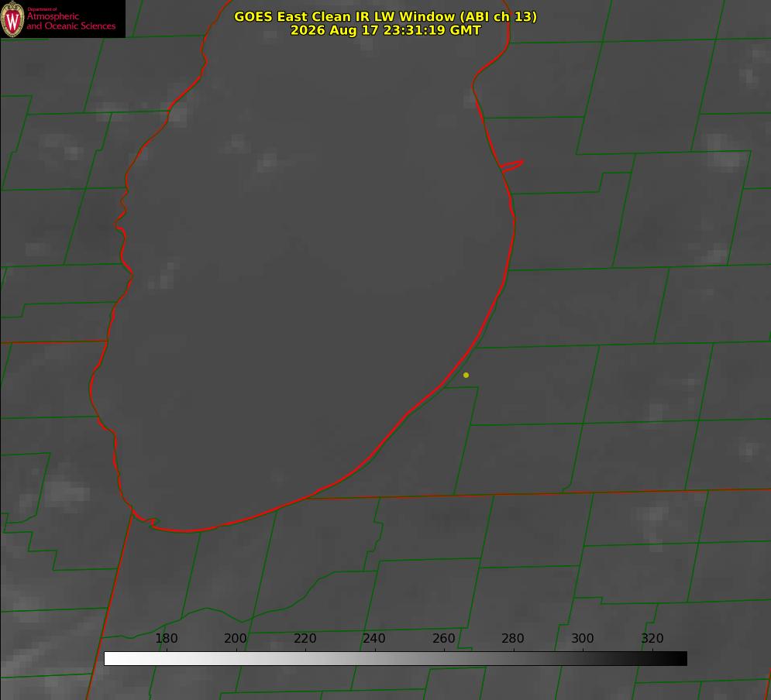Select the GOES East Clean IR title
The width and height of the screenshot is (771, 700).
tap(385, 16)
